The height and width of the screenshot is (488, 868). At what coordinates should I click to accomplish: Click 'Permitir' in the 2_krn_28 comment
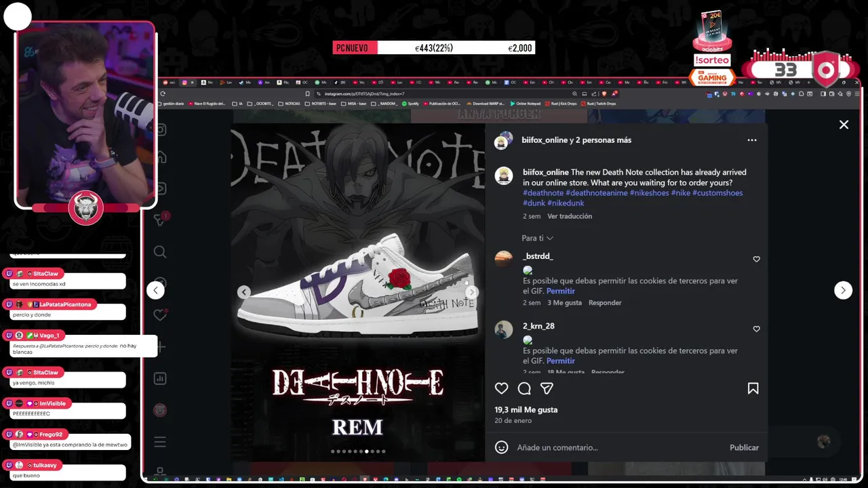click(x=561, y=361)
